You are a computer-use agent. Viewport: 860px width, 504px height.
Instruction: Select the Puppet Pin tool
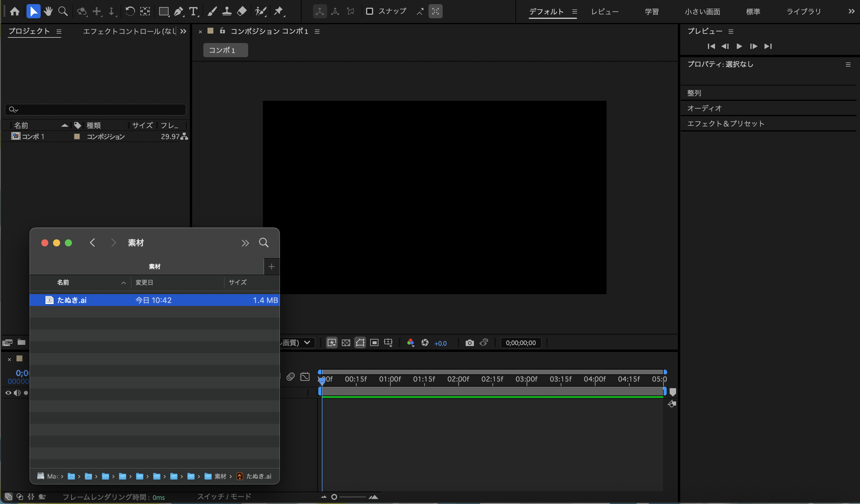(x=279, y=11)
